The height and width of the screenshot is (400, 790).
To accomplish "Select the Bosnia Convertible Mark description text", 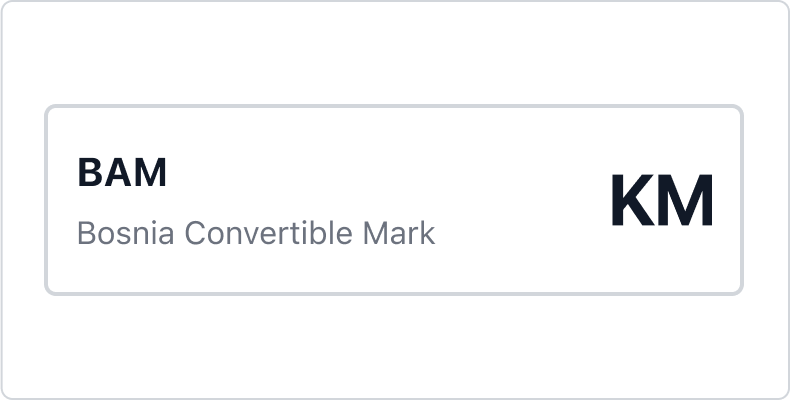I will (256, 234).
